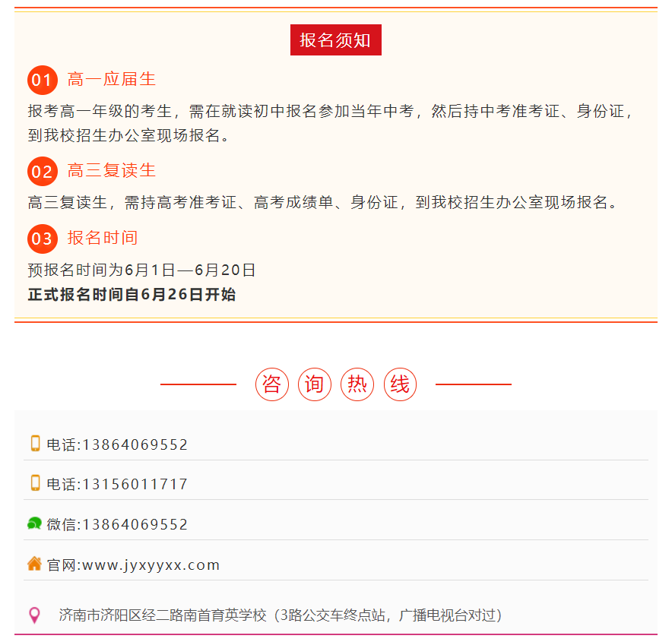Click the green WeChat icon
The width and height of the screenshot is (672, 642).
tap(34, 523)
